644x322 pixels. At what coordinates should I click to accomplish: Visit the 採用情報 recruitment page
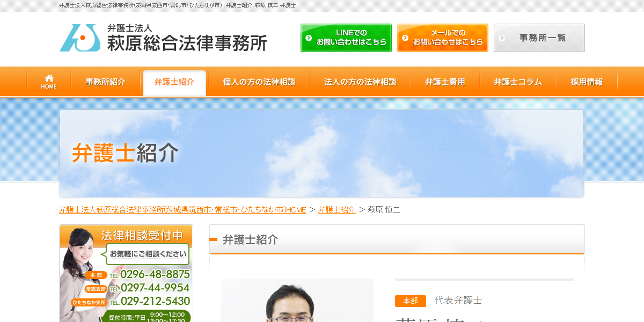(x=587, y=82)
